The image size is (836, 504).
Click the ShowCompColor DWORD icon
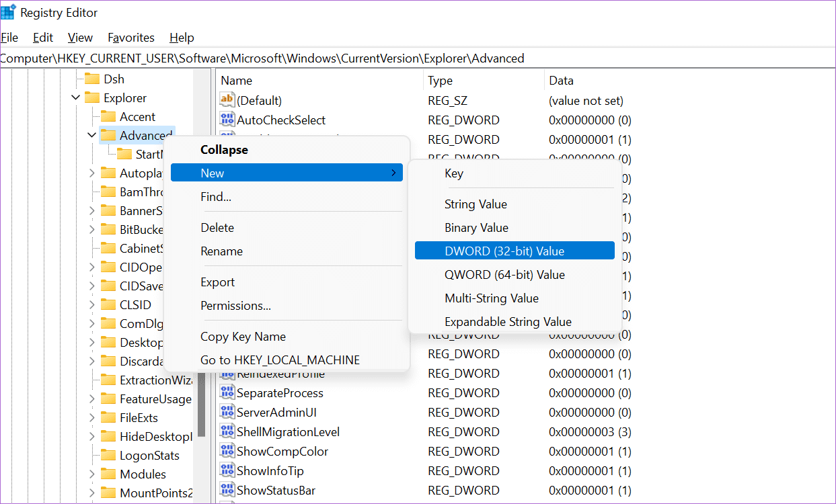tap(227, 451)
